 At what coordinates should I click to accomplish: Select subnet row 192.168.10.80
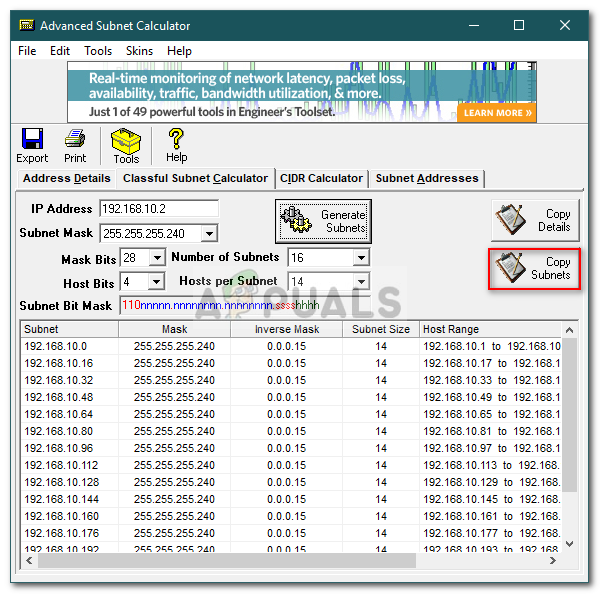(x=291, y=431)
